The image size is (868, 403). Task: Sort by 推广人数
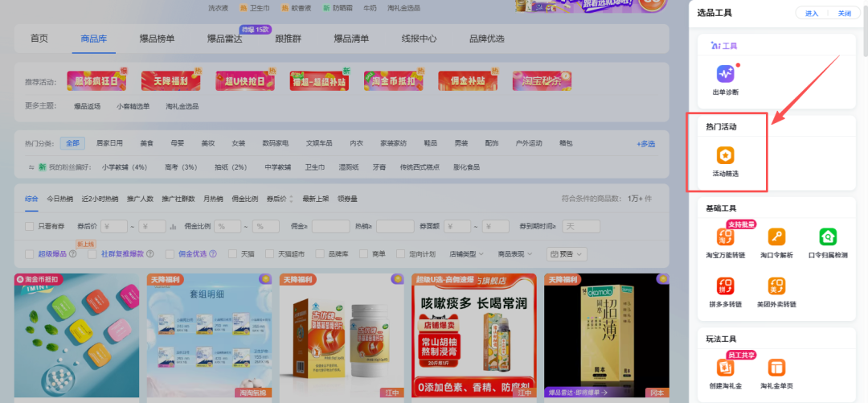(x=140, y=199)
